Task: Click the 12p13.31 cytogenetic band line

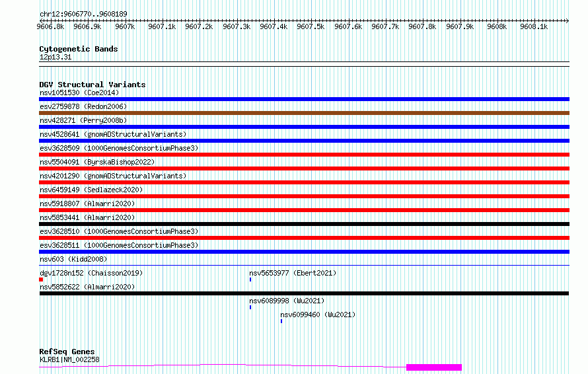Action: [x=304, y=64]
